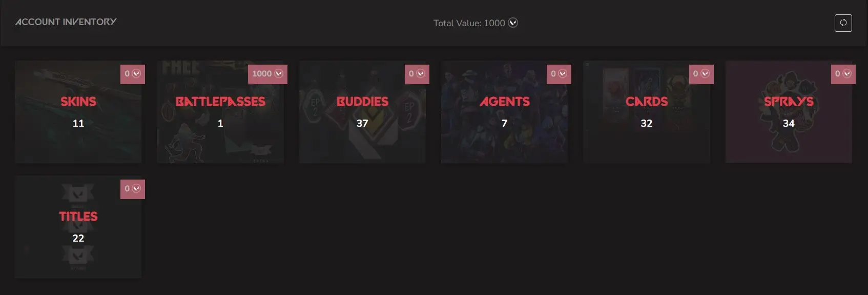868x295 pixels.
Task: Open the Titles category tile
Action: [x=78, y=227]
